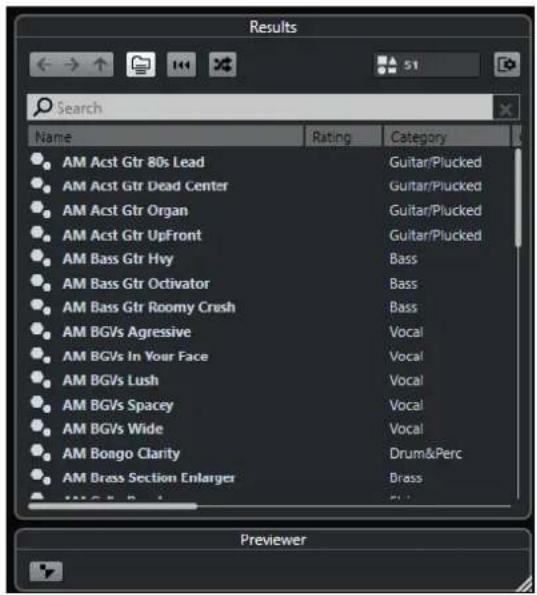The image size is (537, 595).
Task: Click the back navigation arrow
Action: point(44,65)
